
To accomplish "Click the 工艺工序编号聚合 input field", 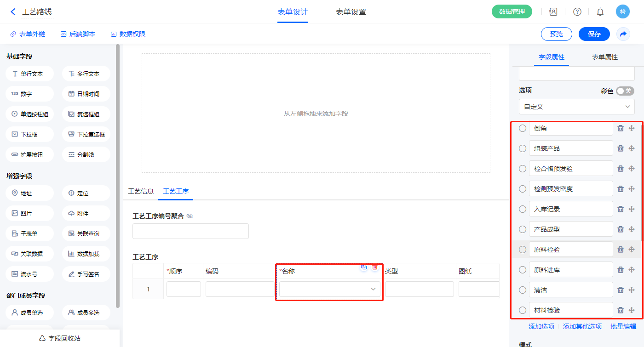I will coord(190,231).
